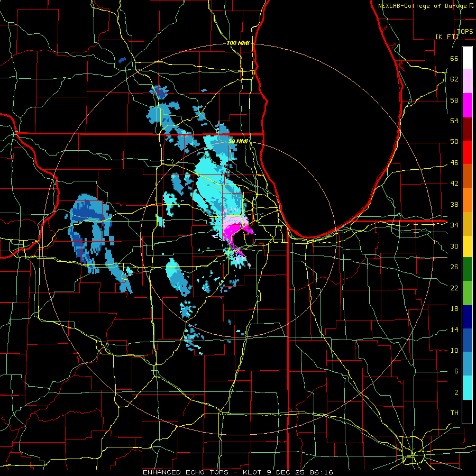476x476 pixels.
Task: Click the 22 value in the legend
Action: [x=454, y=288]
